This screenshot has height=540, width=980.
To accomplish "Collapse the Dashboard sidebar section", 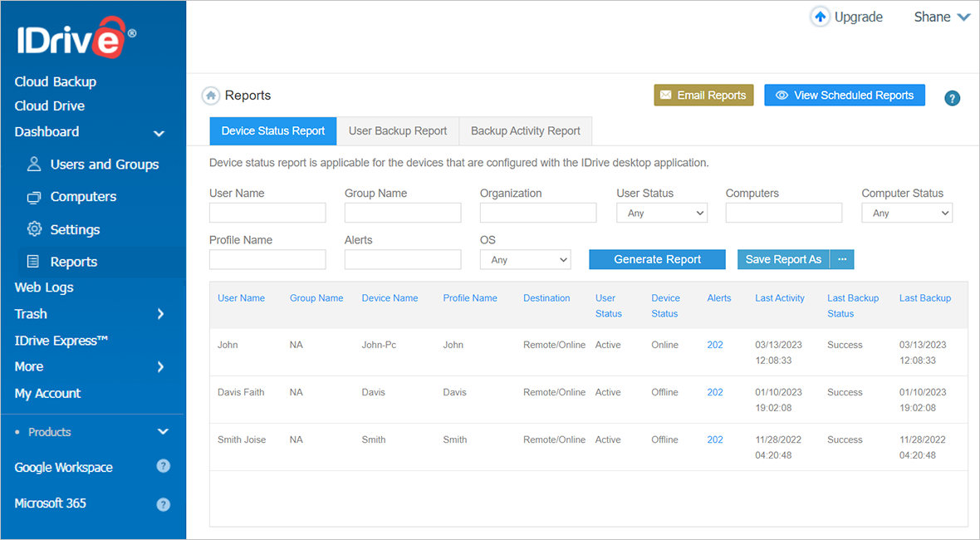I will tap(159, 133).
